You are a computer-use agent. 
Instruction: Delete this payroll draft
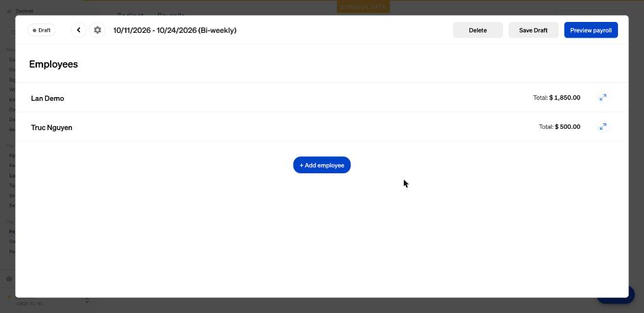[x=478, y=30]
